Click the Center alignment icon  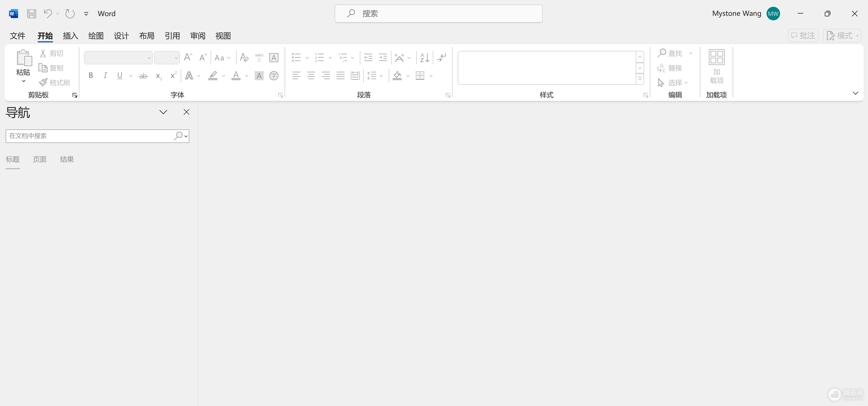311,75
